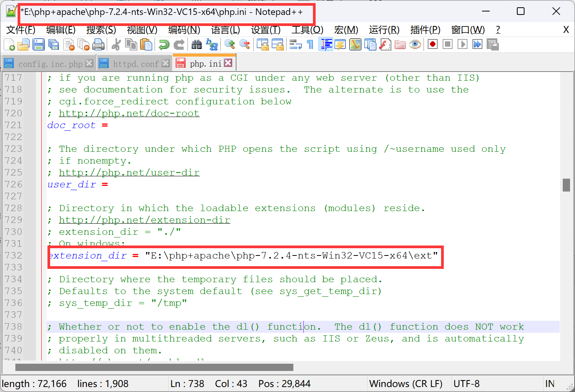The width and height of the screenshot is (575, 392).
Task: Save the current php.ini file
Action: tap(39, 45)
